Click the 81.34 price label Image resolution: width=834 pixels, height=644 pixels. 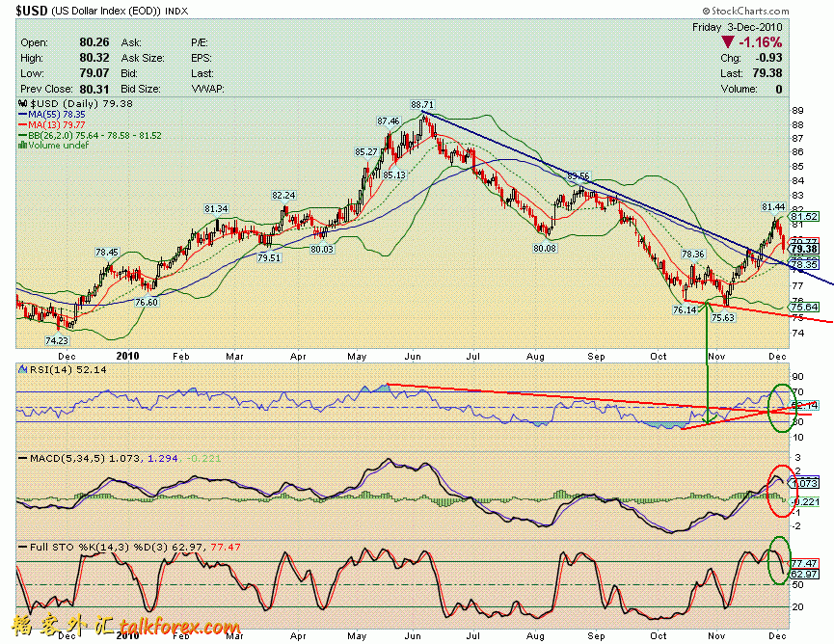point(217,209)
